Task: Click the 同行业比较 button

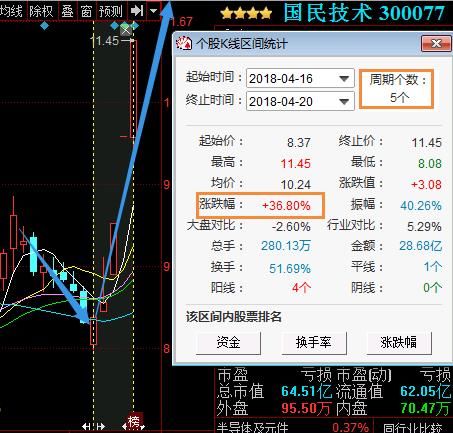Action: pyautogui.click(x=413, y=428)
